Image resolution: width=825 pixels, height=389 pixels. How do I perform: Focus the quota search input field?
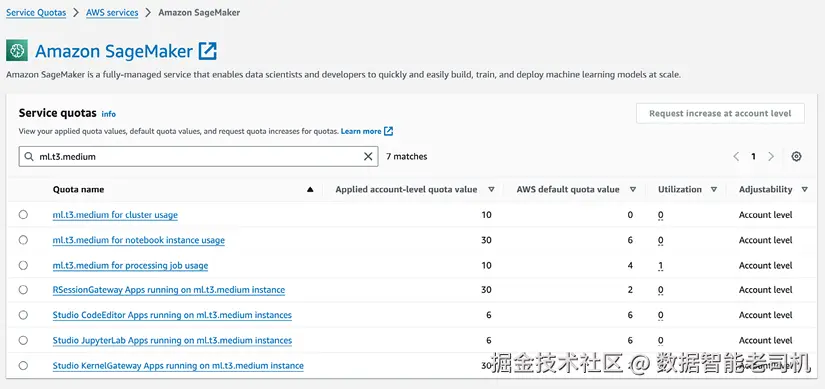pos(198,156)
